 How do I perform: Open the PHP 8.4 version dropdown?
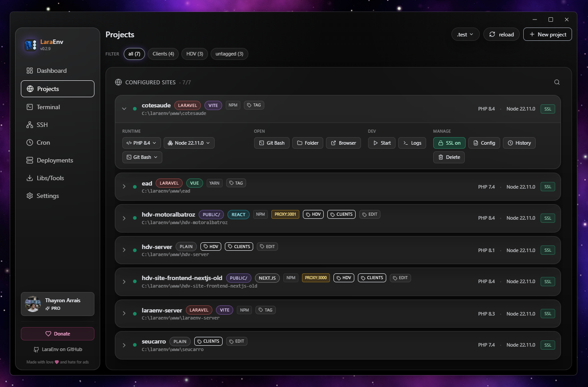click(x=141, y=143)
